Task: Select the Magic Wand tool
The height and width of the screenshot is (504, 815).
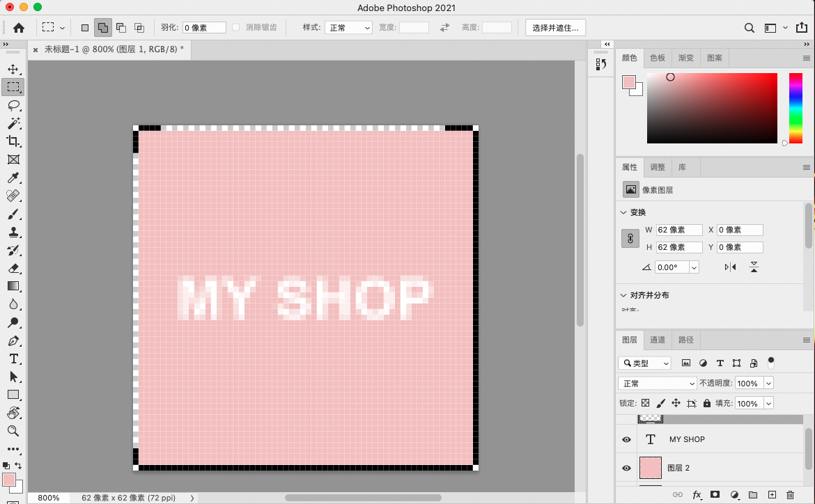Action: point(13,123)
